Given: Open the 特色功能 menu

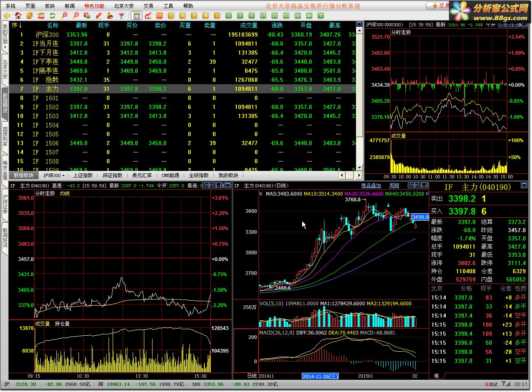Looking at the screenshot, I should pyautogui.click(x=94, y=6).
